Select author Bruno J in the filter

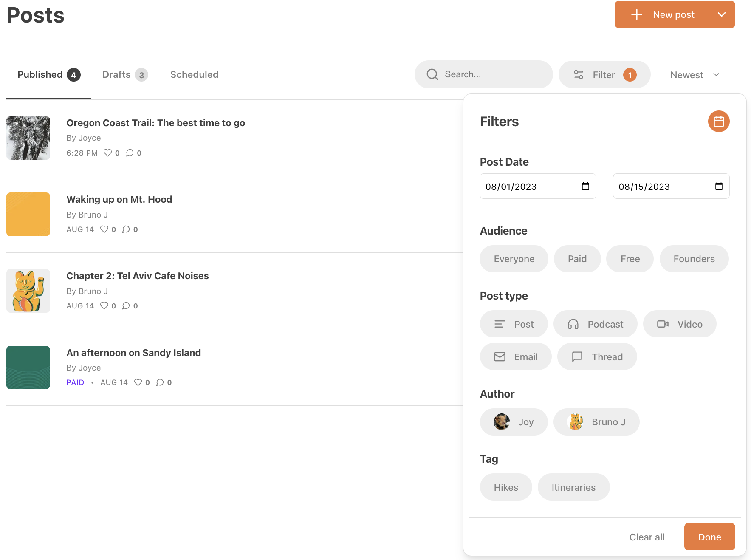coord(596,422)
